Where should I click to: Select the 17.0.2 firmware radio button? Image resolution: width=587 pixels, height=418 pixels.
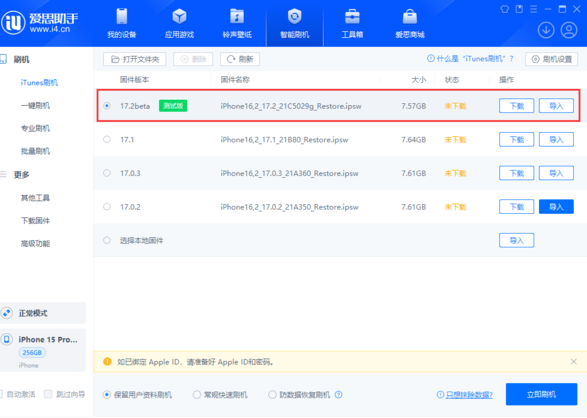(107, 207)
